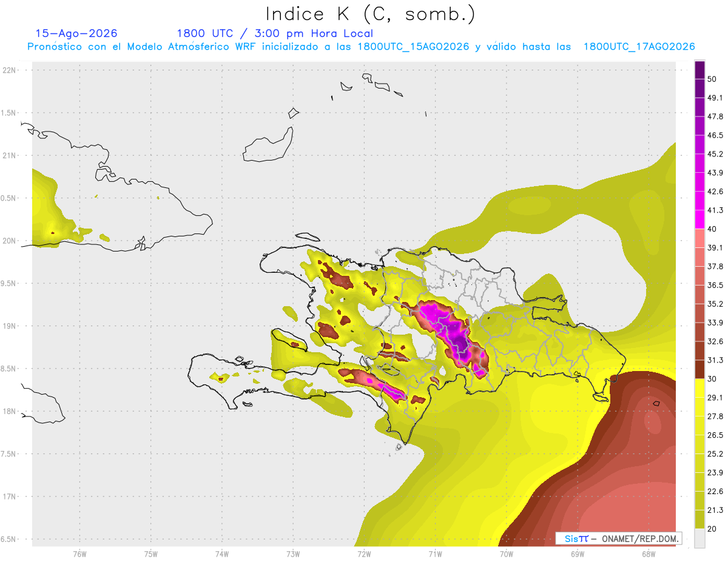The width and height of the screenshot is (728, 562).
Task: Click the "32.6" colorbar label
Action: (715, 341)
